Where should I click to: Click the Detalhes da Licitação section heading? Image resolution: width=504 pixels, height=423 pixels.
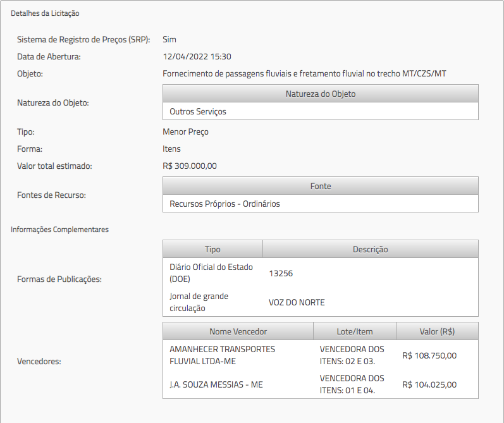point(45,13)
